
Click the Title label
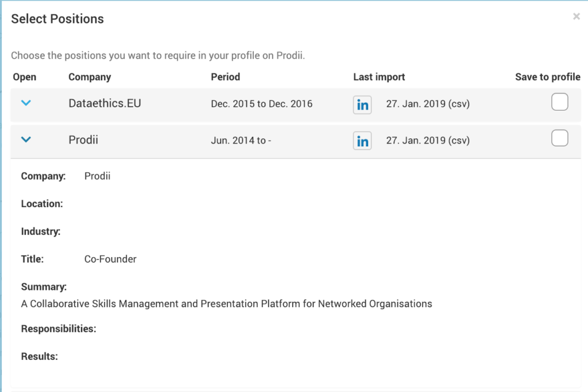click(x=32, y=259)
